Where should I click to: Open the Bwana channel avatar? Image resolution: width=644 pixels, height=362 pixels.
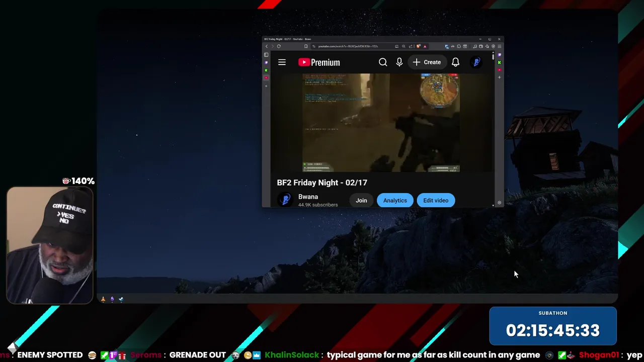(x=285, y=200)
